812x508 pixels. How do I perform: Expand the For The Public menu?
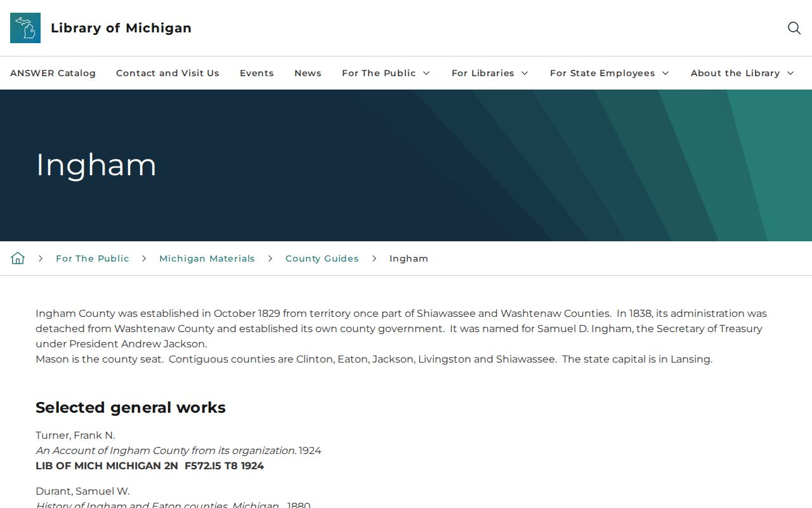tap(386, 73)
